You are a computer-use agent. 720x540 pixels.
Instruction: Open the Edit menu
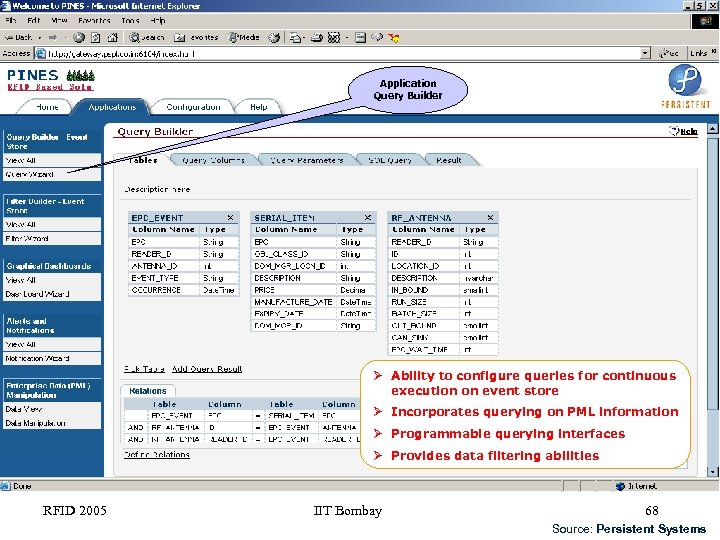pos(34,21)
